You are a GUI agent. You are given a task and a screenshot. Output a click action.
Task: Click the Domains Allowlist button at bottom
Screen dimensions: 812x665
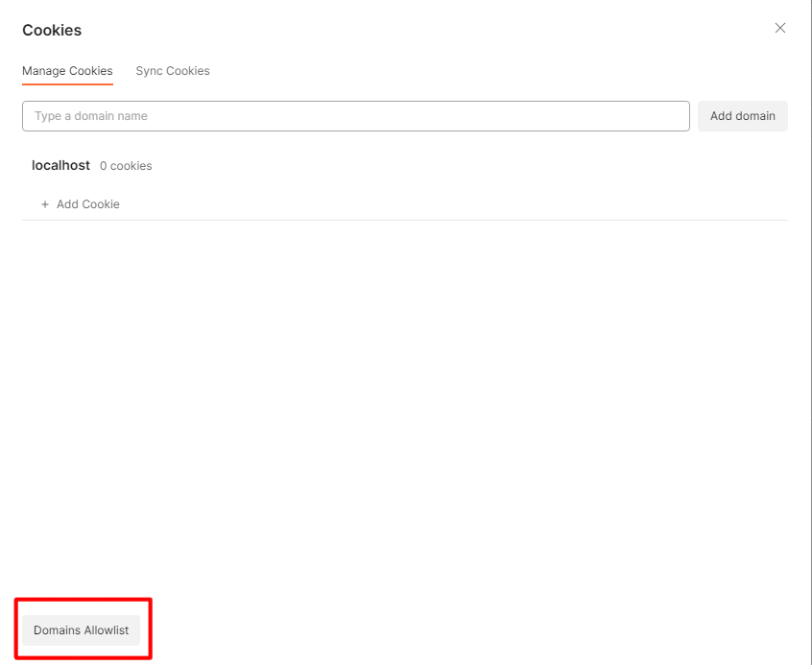[82, 630]
